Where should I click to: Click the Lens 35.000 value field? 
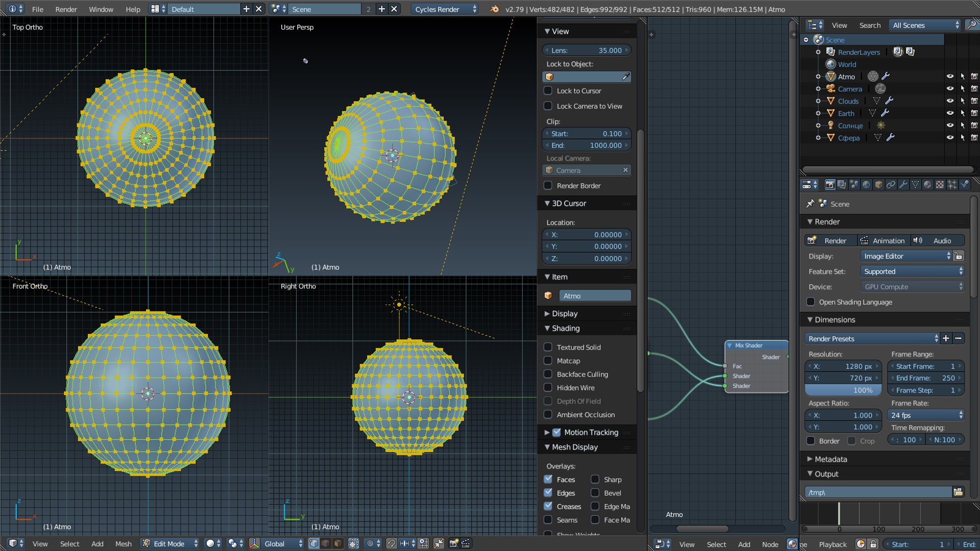click(586, 50)
